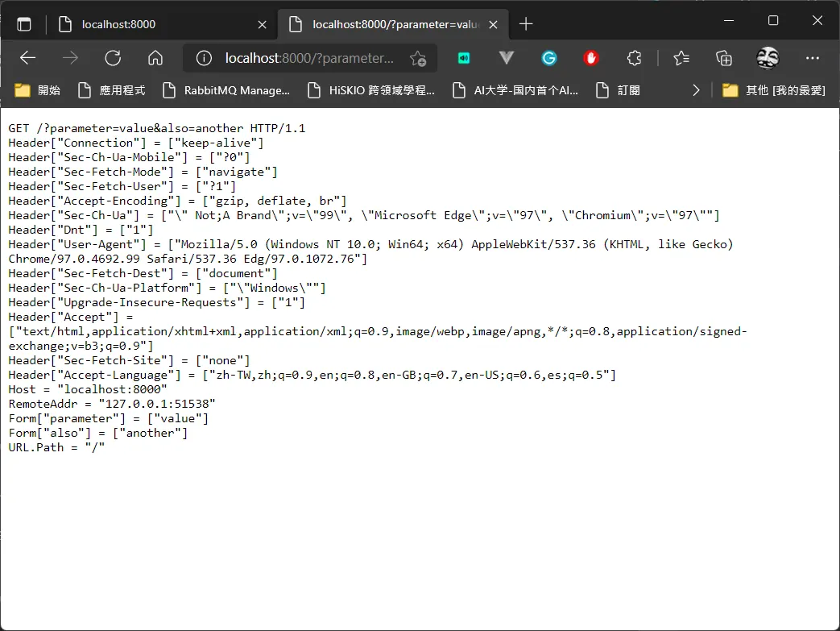Open the RabbitMQ Management bookmark

pyautogui.click(x=226, y=90)
